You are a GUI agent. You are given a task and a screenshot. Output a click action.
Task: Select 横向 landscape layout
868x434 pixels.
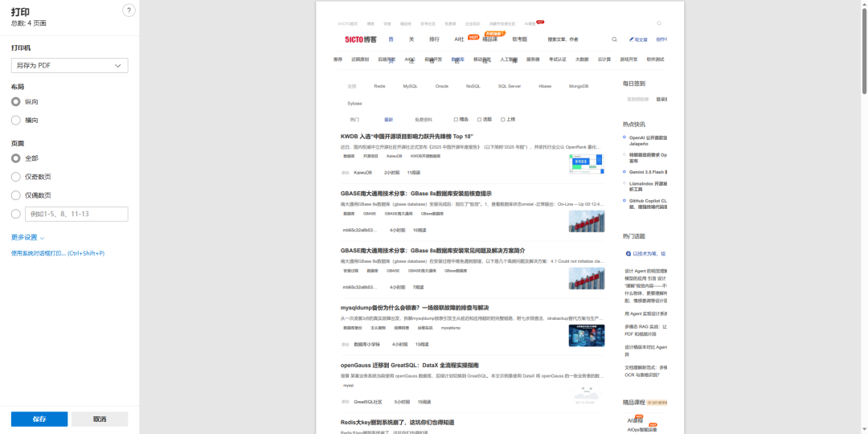(15, 120)
